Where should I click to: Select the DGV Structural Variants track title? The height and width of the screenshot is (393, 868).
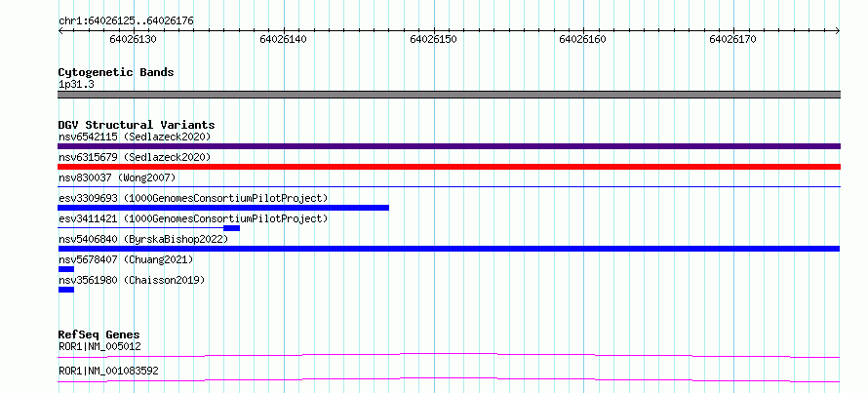click(x=137, y=125)
